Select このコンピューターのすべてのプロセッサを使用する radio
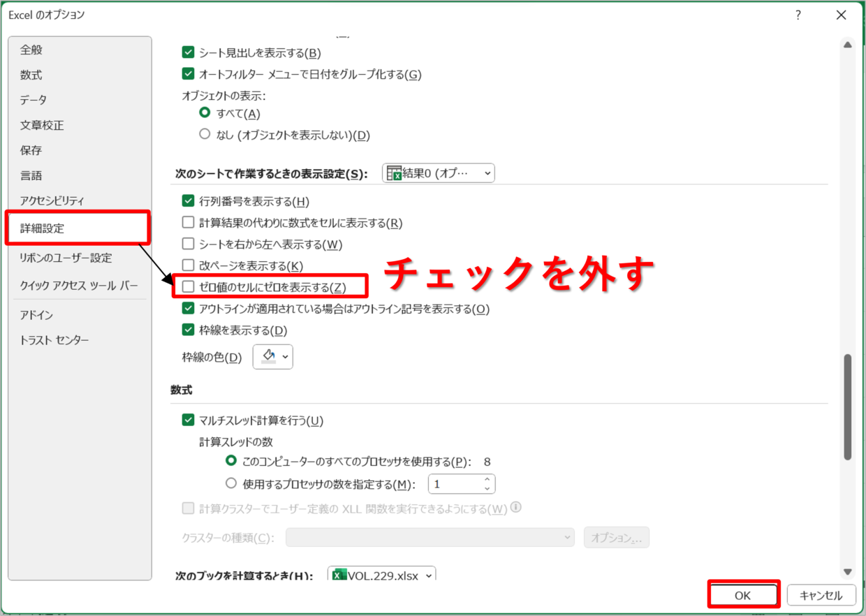 click(x=232, y=462)
